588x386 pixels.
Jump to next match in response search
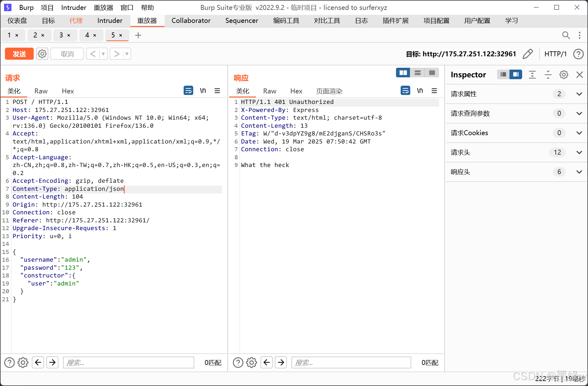[x=281, y=362]
